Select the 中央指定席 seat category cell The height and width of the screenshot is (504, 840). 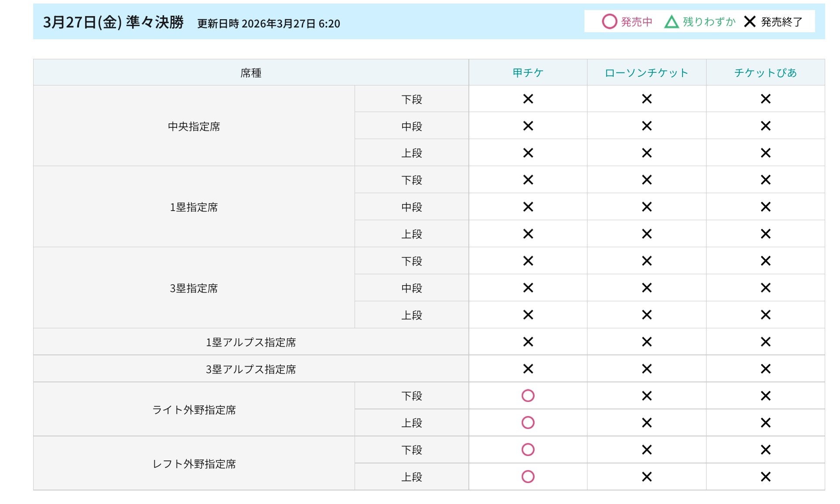click(x=194, y=126)
